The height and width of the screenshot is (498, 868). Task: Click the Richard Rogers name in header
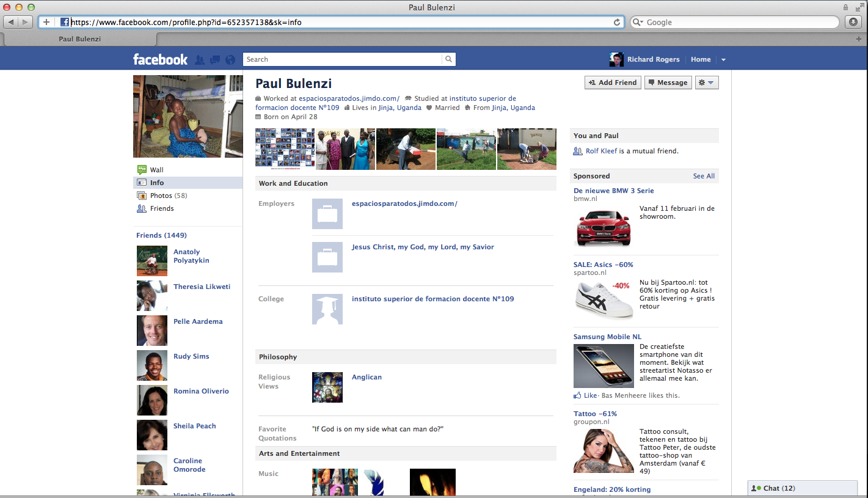click(653, 59)
